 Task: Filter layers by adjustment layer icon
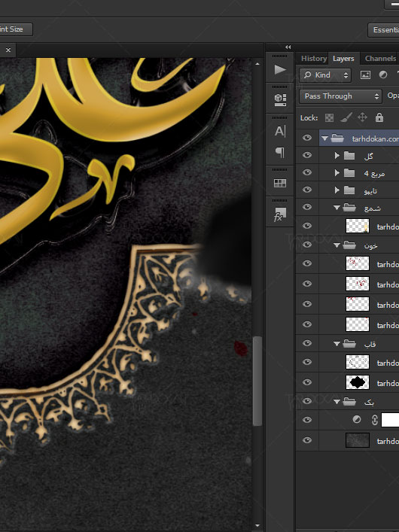pyautogui.click(x=383, y=75)
